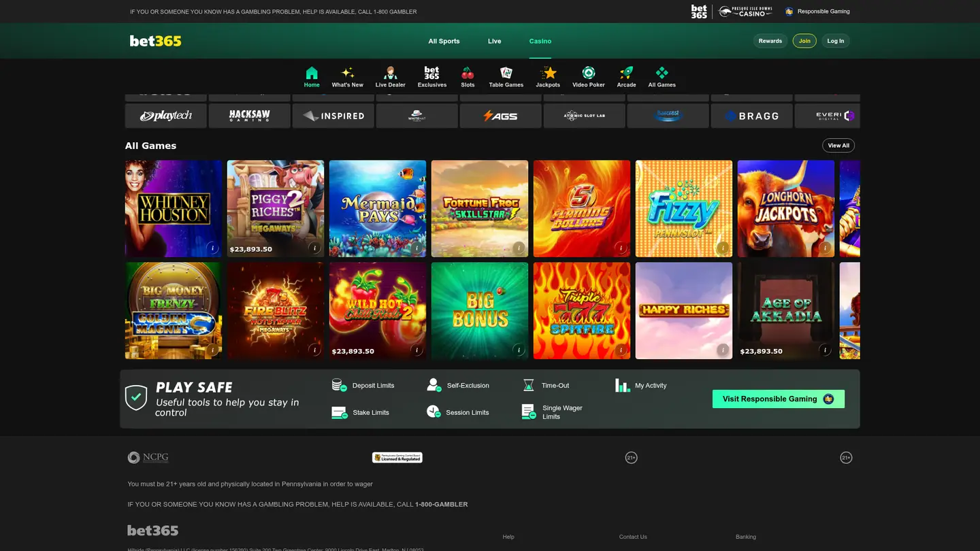The width and height of the screenshot is (980, 551).
Task: Show info for Mermaid Pays game
Action: click(x=416, y=248)
